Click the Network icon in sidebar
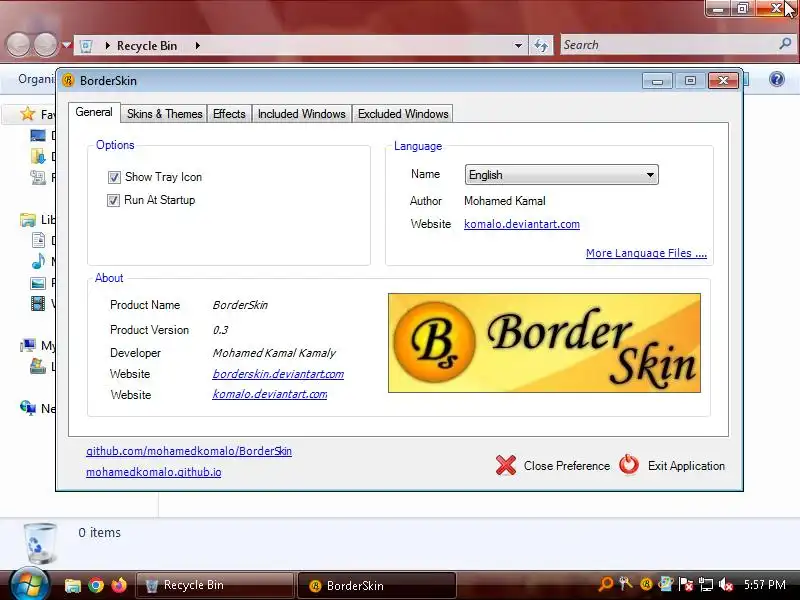Viewport: 800px width, 600px height. point(28,408)
